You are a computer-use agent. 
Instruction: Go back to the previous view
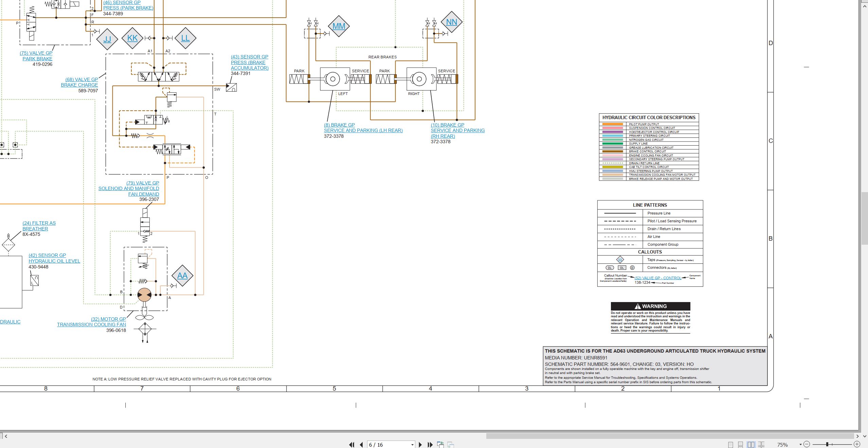(440, 445)
